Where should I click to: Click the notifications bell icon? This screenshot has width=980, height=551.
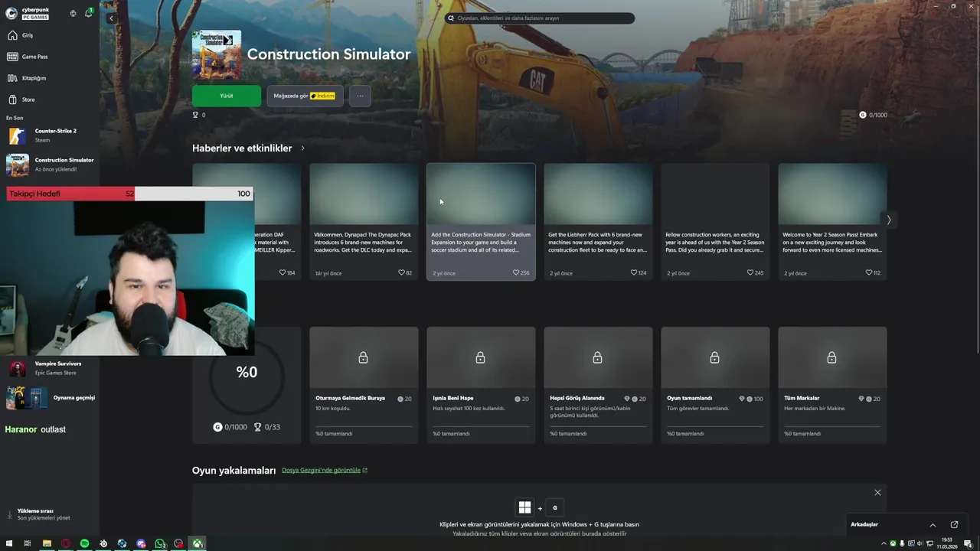tap(88, 13)
